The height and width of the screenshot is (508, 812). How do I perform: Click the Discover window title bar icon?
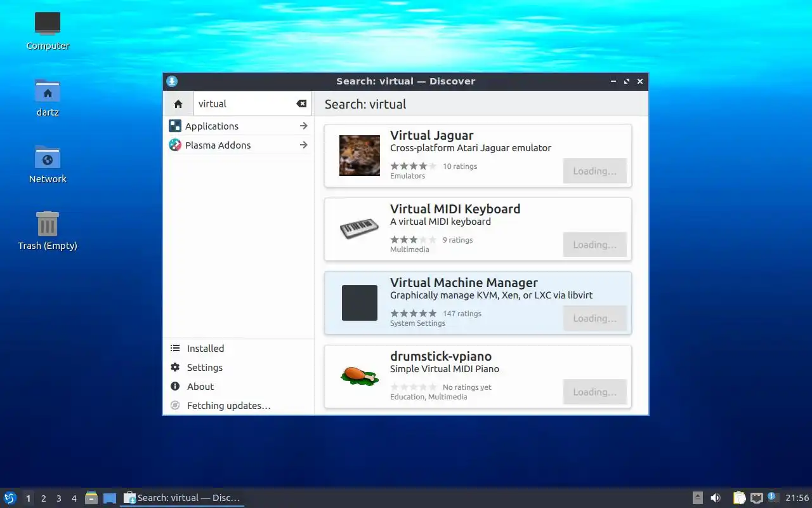[x=172, y=81]
